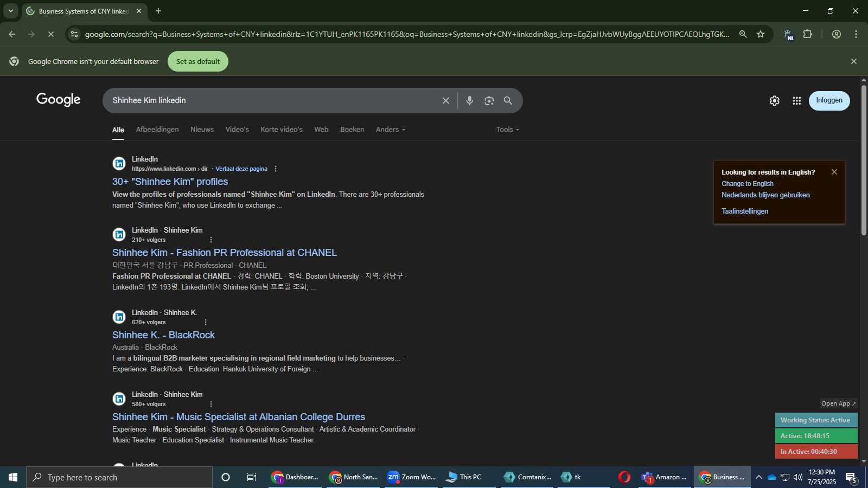This screenshot has width=868, height=488.
Task: Open more options for CHANEL result
Action: 211,240
